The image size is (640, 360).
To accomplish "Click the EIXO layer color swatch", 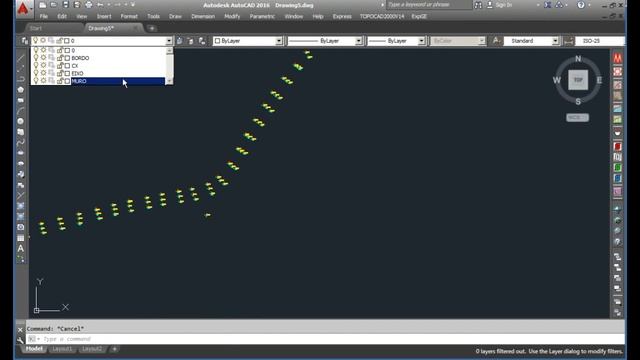I will coord(67,73).
